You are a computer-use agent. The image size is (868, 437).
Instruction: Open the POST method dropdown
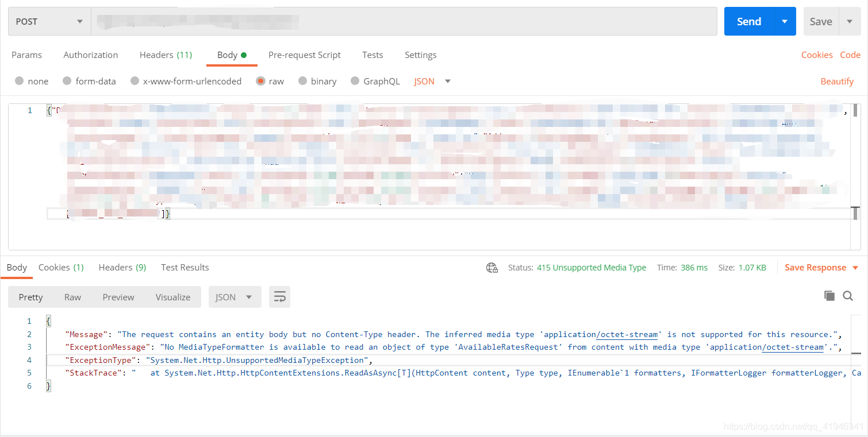49,21
